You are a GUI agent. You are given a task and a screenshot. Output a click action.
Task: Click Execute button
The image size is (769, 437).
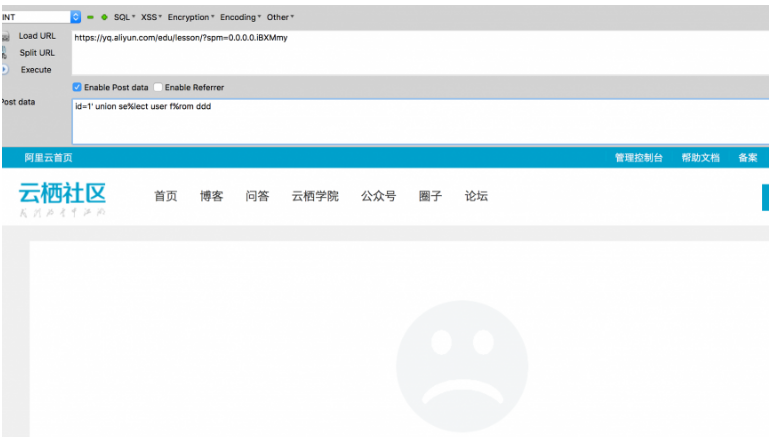tap(36, 70)
